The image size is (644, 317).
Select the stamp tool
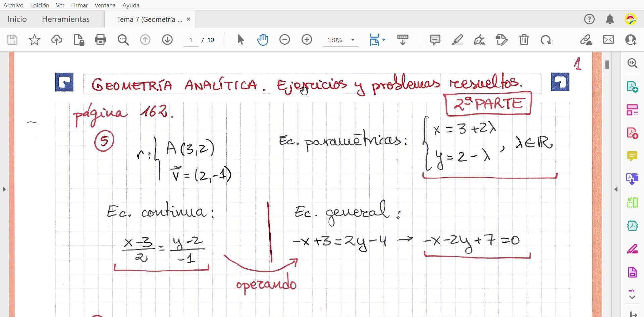502,40
